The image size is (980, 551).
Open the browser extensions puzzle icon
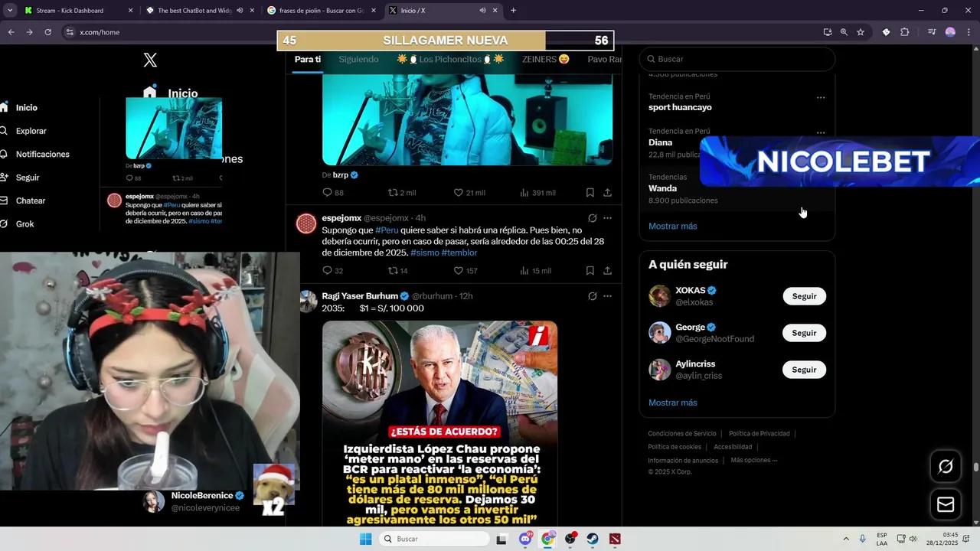(905, 32)
